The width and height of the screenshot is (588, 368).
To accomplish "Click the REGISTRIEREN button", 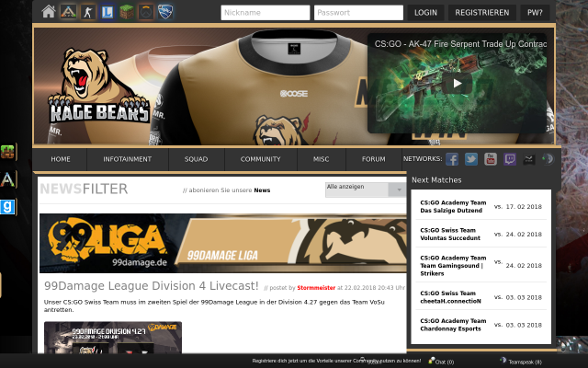I will click(x=481, y=13).
